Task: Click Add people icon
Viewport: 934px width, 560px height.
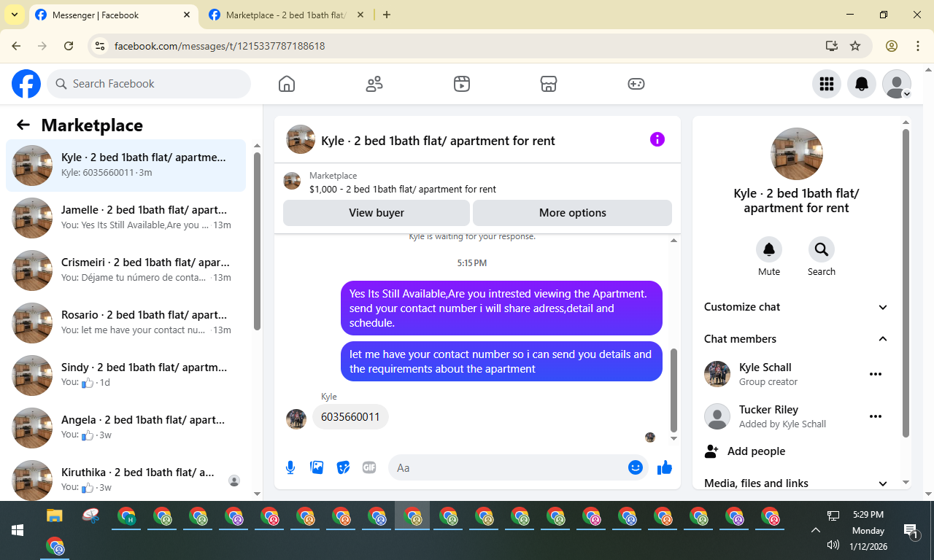Action: [x=711, y=451]
